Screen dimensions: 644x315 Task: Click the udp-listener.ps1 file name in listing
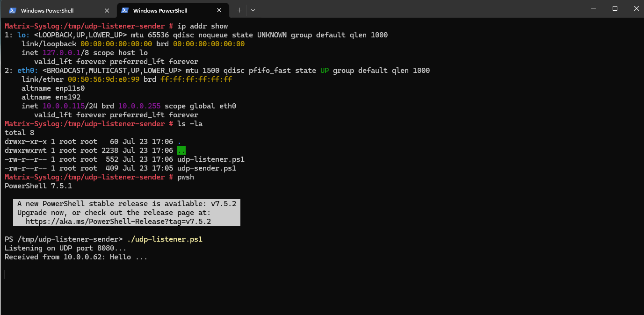[211, 159]
